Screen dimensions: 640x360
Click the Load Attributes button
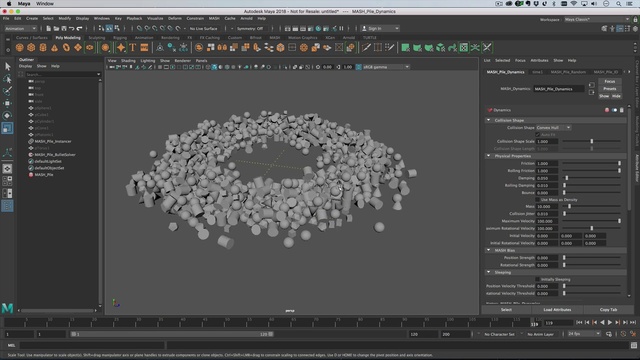click(x=557, y=310)
